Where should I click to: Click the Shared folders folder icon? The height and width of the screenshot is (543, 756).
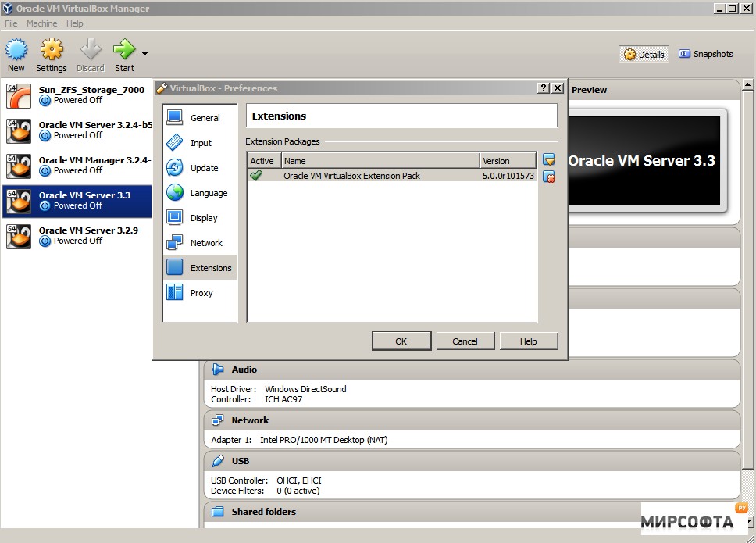[x=218, y=512]
